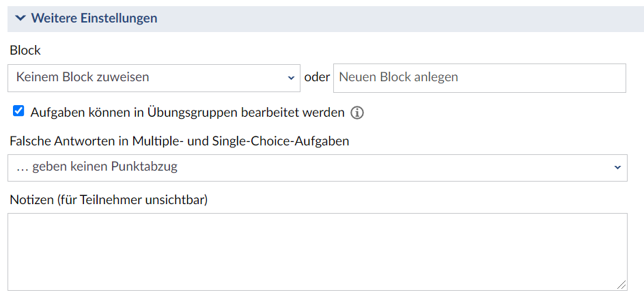Screen dimensions: 644x299
Task: Click the Single-Choice-Aufgaben text in the label
Action: [281, 141]
